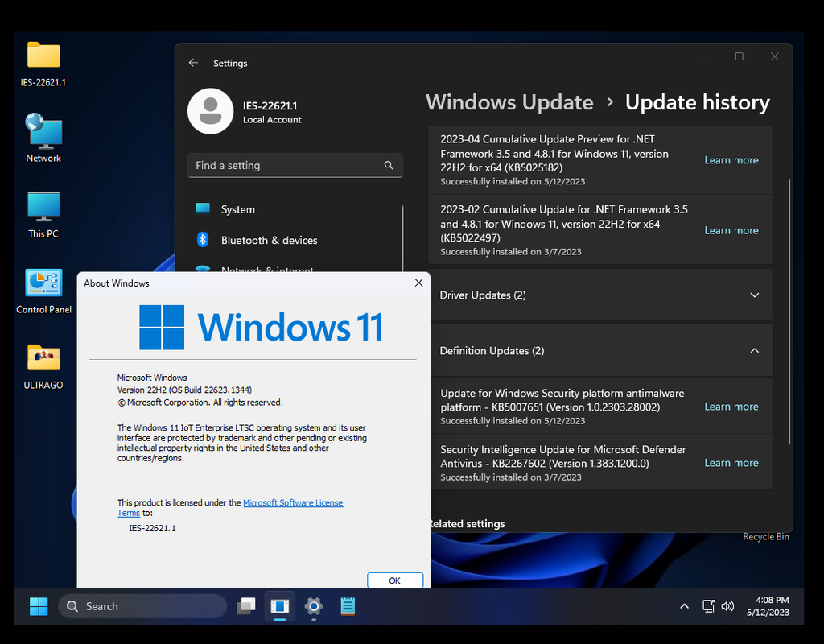Click the magnifier icon in Find a setting
This screenshot has height=644, width=824.
pyautogui.click(x=389, y=165)
